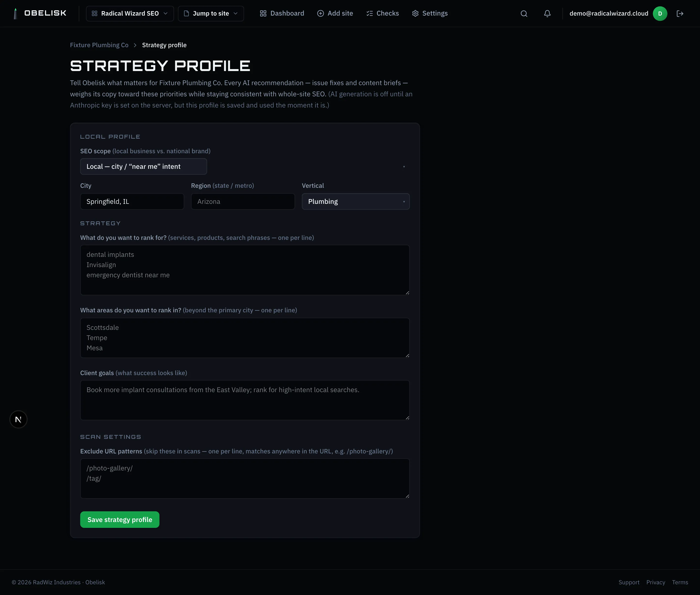Open the search magnifier icon

(524, 13)
